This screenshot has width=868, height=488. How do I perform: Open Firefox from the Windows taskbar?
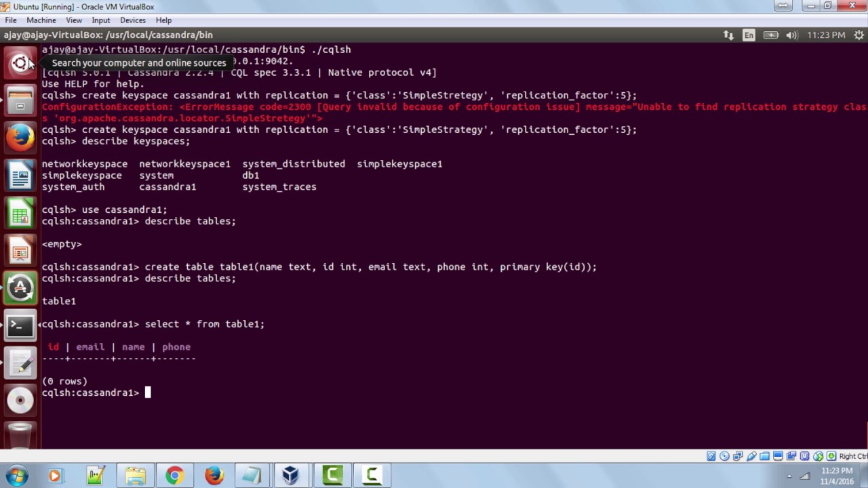pos(214,476)
